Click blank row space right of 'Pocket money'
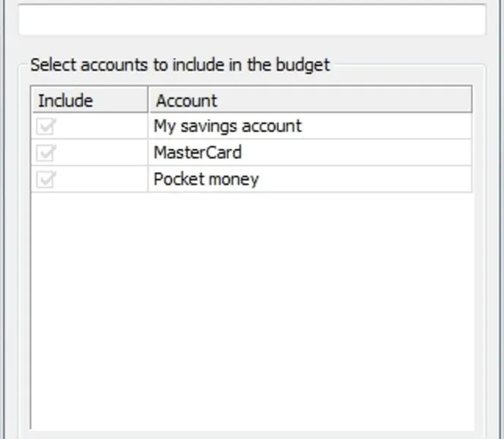The image size is (504, 439). pyautogui.click(x=366, y=179)
